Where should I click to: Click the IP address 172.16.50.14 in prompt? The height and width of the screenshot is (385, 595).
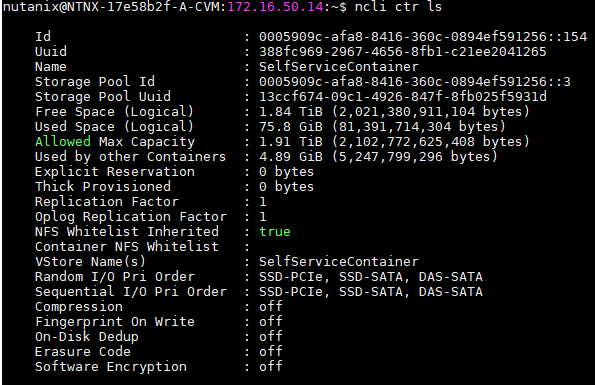point(275,6)
